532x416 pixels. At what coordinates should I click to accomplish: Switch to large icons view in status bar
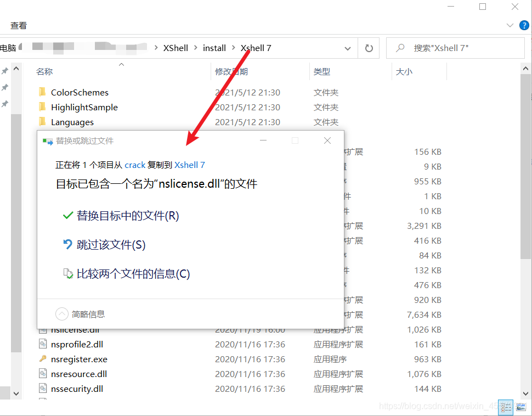point(521,407)
